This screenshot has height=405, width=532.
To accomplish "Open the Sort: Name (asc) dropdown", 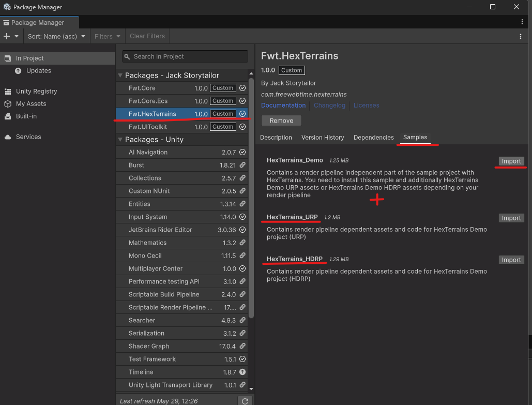I will click(56, 36).
